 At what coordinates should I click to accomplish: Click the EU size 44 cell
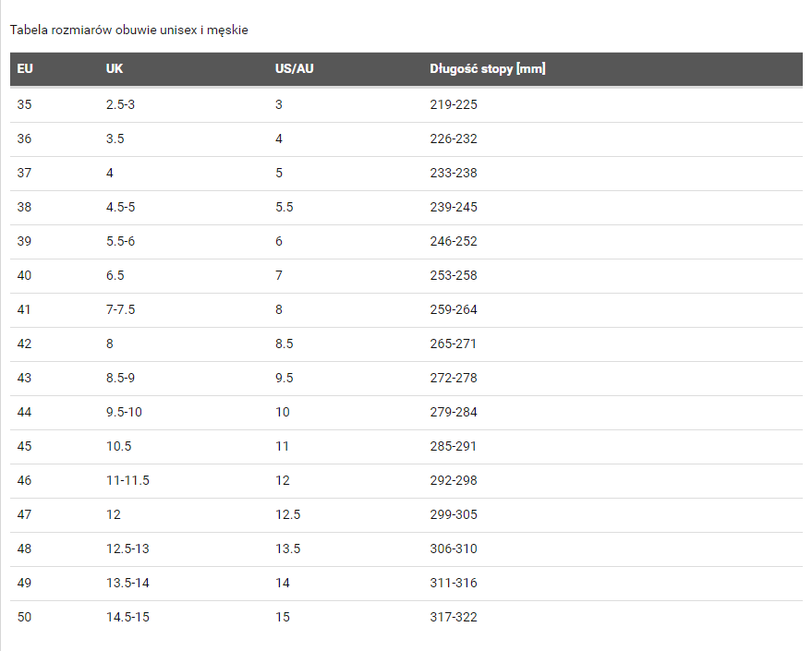(24, 412)
